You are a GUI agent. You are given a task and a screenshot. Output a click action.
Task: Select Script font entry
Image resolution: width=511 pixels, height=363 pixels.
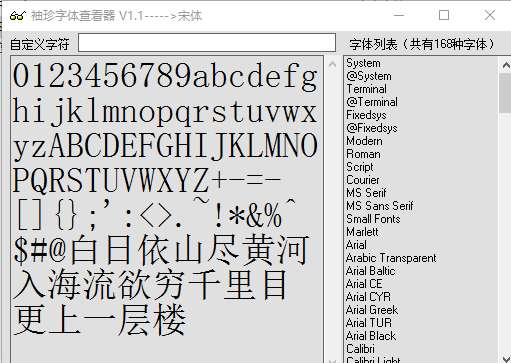(360, 167)
